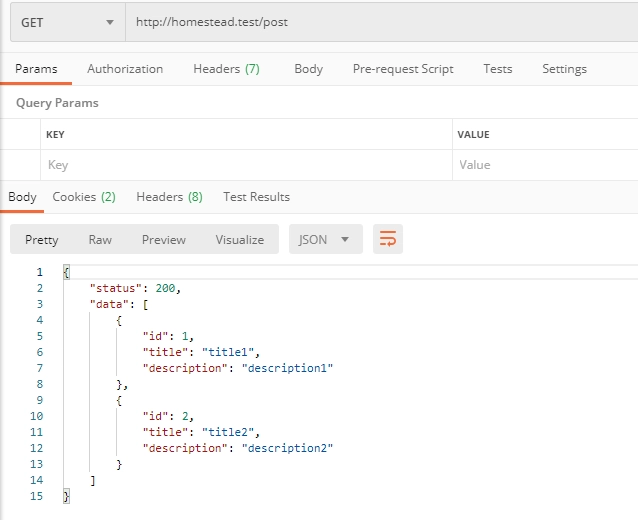Viewport: 638px width, 520px height.
Task: Select the Preview response view
Action: (163, 240)
